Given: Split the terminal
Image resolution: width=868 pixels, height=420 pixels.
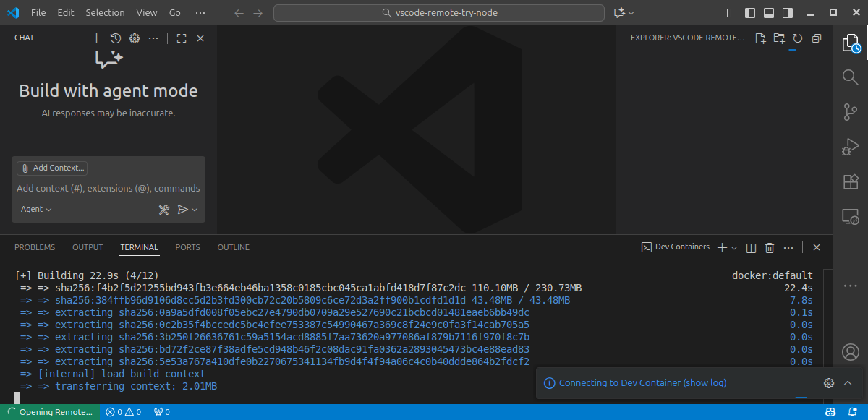Looking at the screenshot, I should tap(751, 248).
